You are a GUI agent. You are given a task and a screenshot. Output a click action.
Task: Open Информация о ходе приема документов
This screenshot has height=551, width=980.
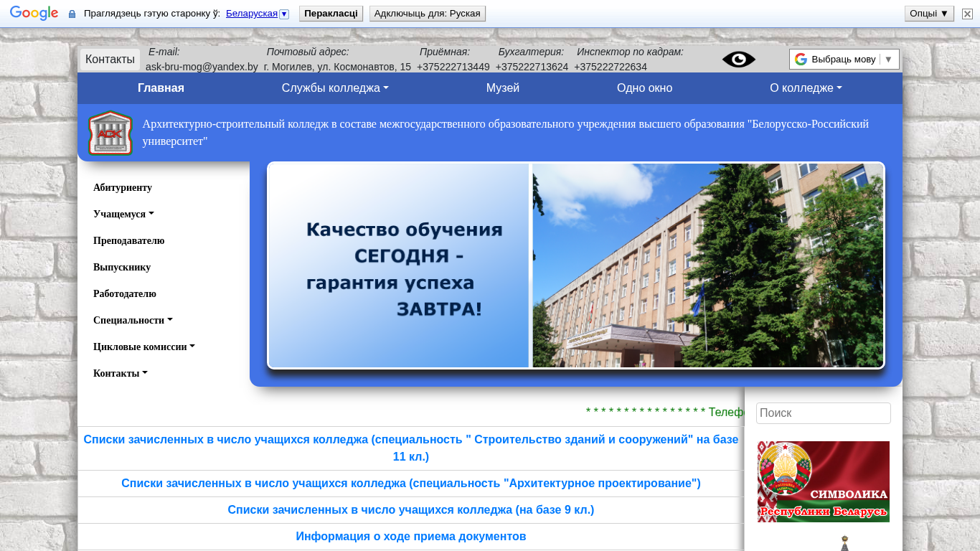(411, 537)
